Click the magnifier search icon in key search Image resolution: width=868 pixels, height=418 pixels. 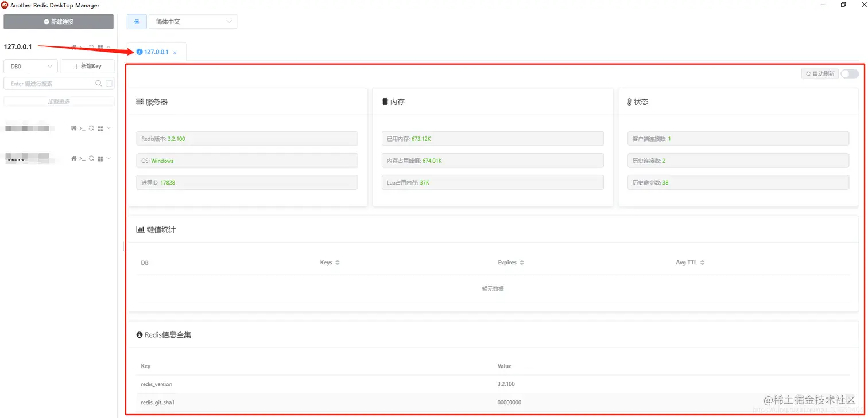(99, 84)
